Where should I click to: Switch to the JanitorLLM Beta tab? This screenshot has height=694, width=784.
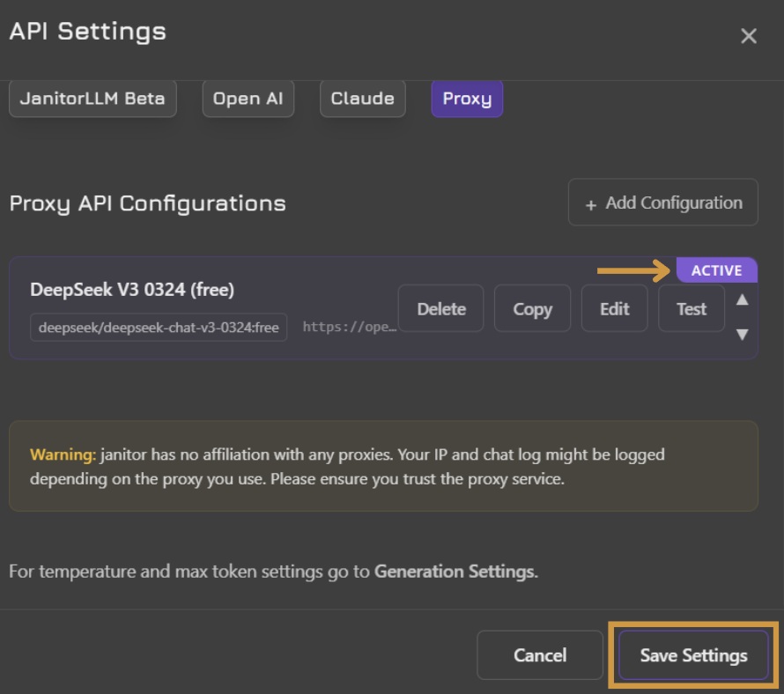tap(92, 99)
